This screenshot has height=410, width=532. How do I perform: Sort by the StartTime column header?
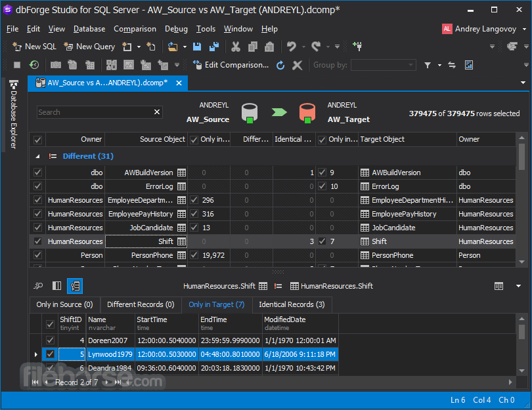point(167,323)
